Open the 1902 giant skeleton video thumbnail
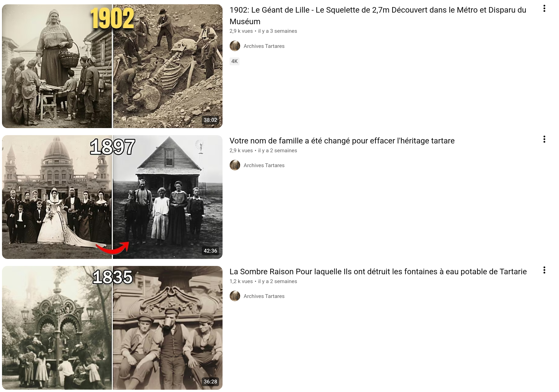 [112, 66]
